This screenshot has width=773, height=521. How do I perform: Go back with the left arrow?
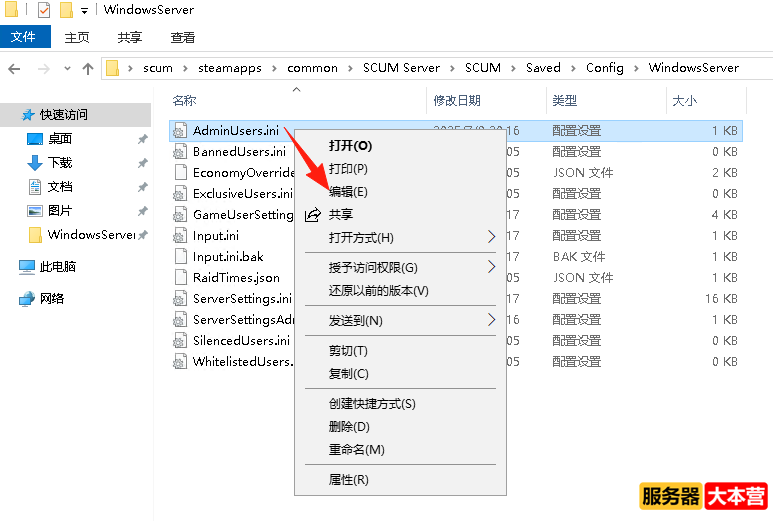click(14, 69)
